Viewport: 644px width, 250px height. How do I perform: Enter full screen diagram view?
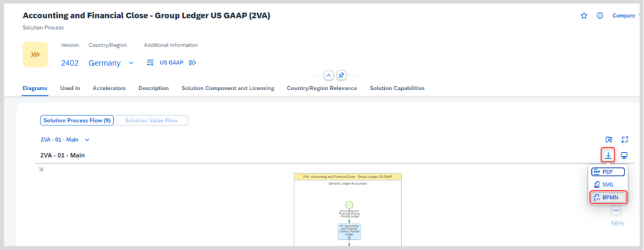tap(625, 139)
